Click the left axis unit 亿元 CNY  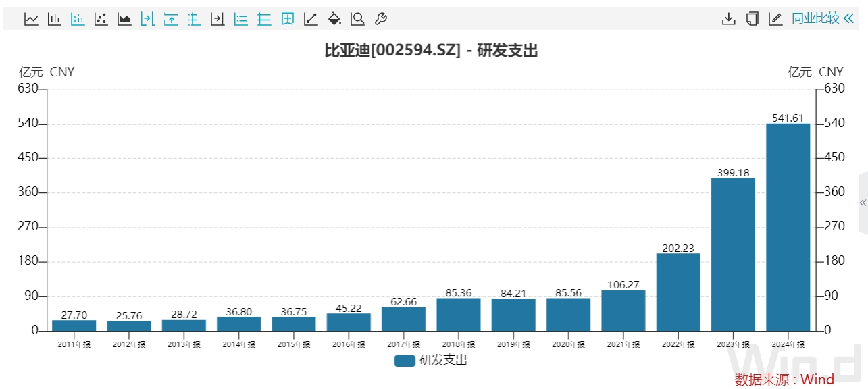(47, 72)
